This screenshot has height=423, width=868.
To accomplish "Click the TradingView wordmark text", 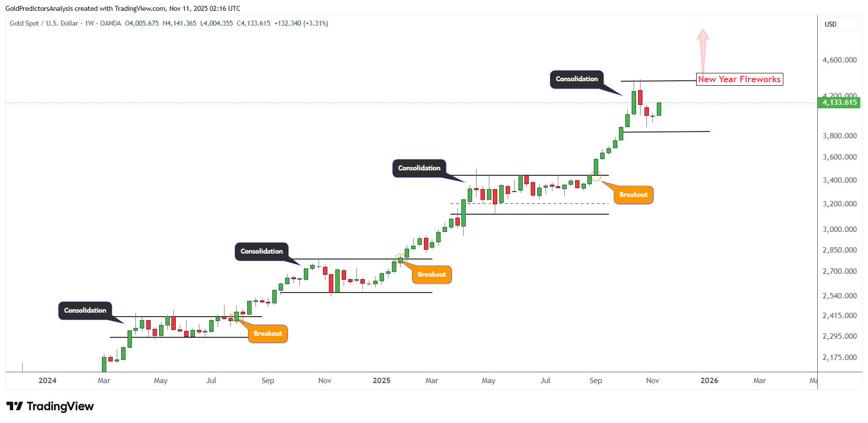I will [60, 406].
